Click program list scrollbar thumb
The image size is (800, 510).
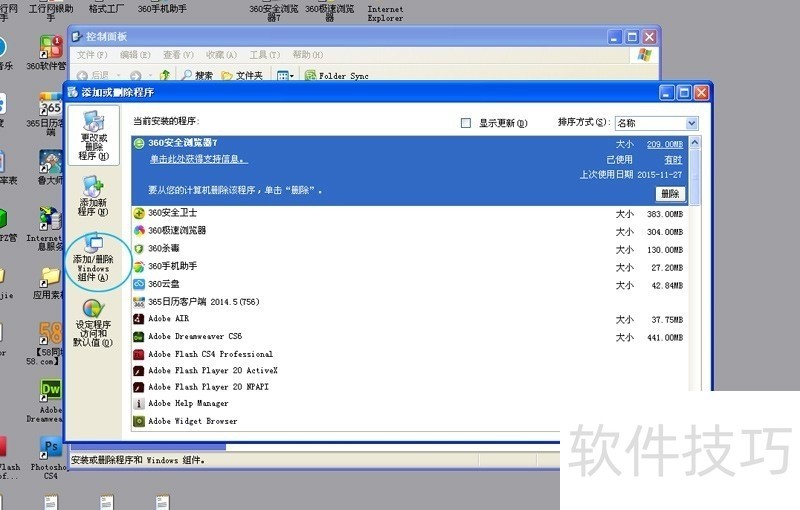[x=695, y=177]
